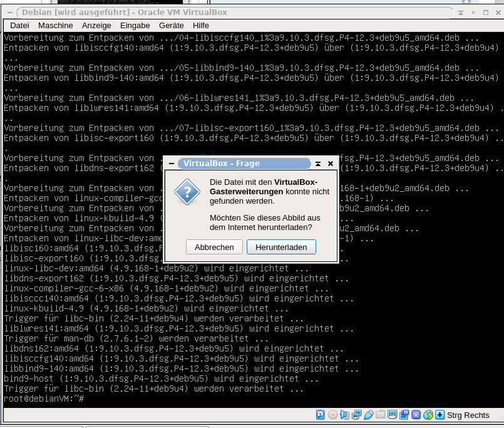Click the CPU virtualization status icon

pyautogui.click(x=416, y=414)
